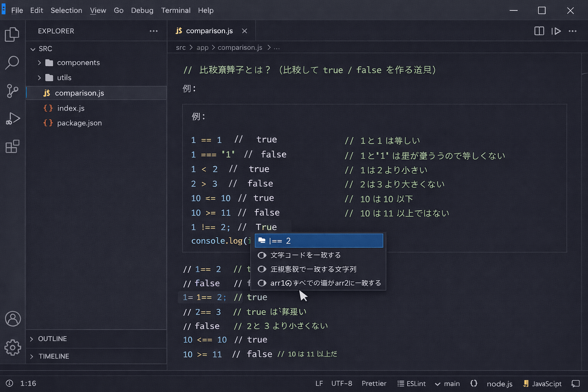Open the Run and Debug view
Screen dimensions: 588x392
tap(13, 118)
